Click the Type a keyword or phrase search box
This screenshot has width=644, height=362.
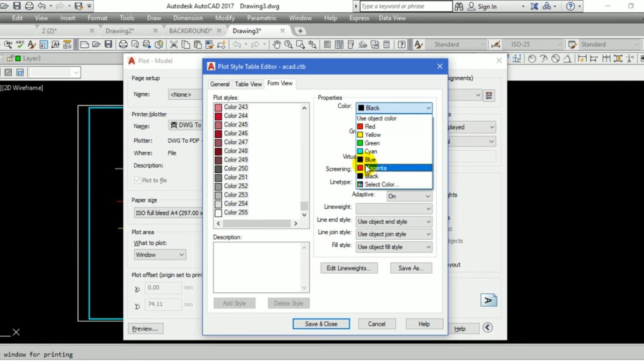(x=405, y=6)
